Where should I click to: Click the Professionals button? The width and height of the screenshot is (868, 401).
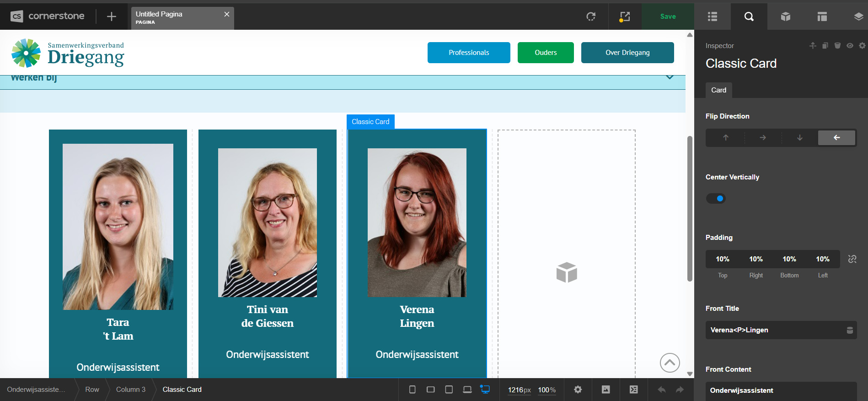[469, 53]
